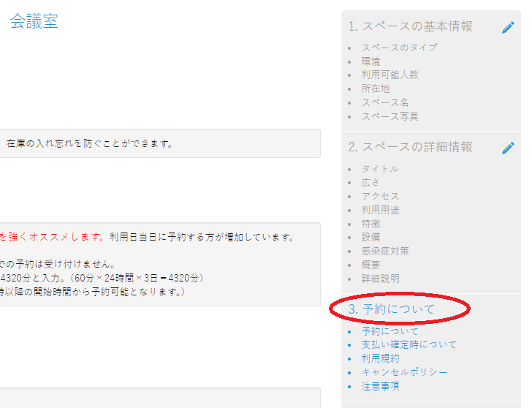Select 利用規約 link
This screenshot has height=408, width=532.
(380, 358)
